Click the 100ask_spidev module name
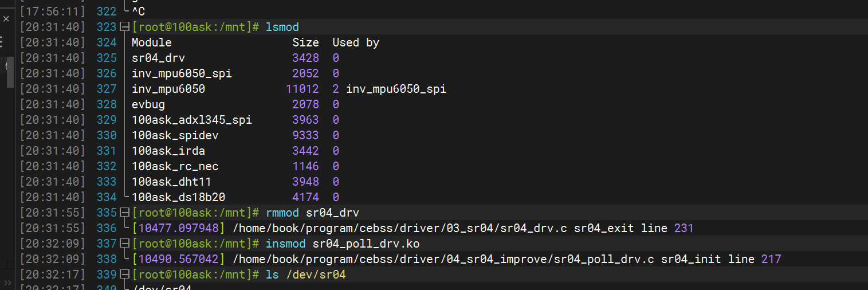 pyautogui.click(x=175, y=135)
